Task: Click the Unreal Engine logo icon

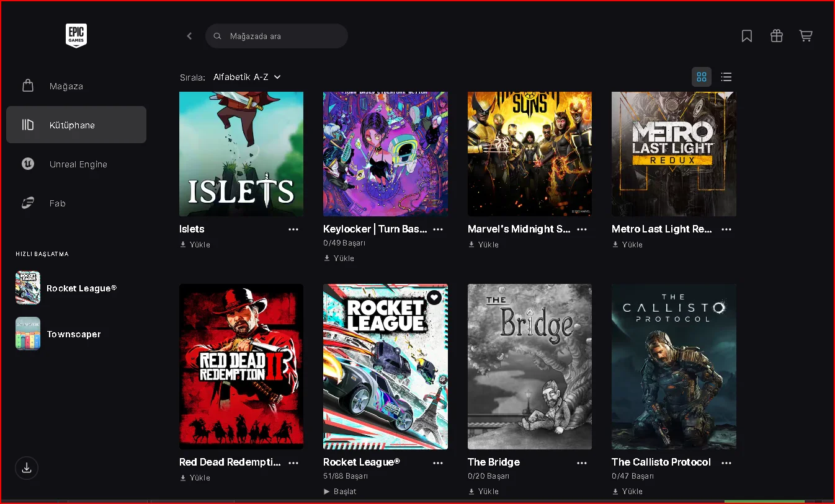Action: click(28, 164)
